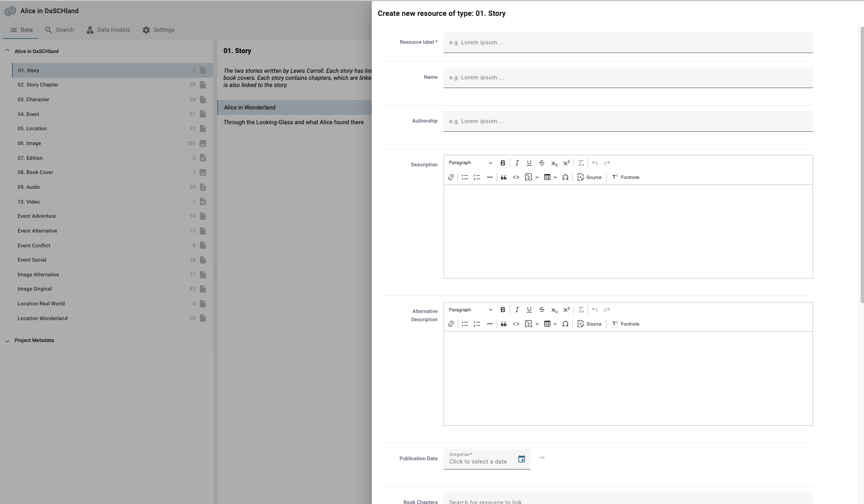Open Through the Looking-Glass story
The height and width of the screenshot is (504, 864).
click(295, 122)
